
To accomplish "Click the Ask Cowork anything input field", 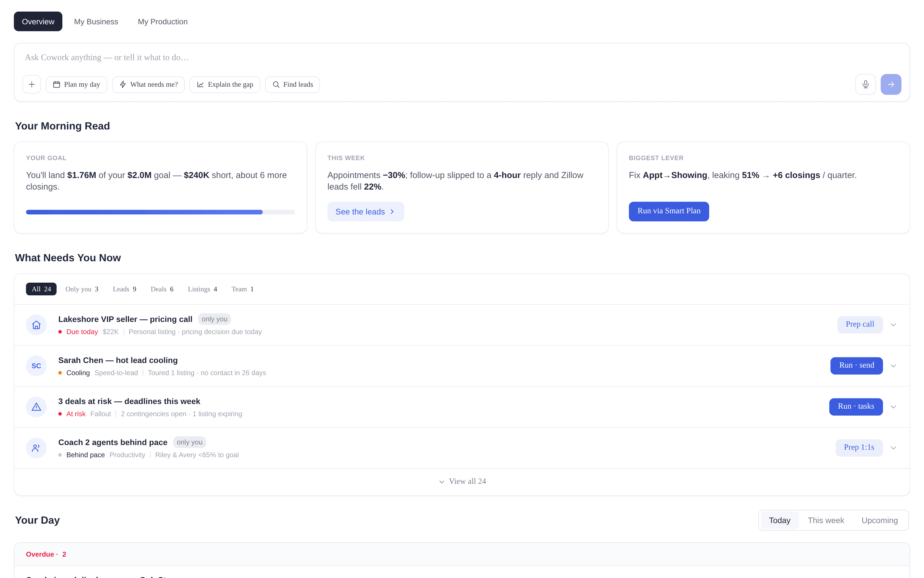I will click(462, 57).
